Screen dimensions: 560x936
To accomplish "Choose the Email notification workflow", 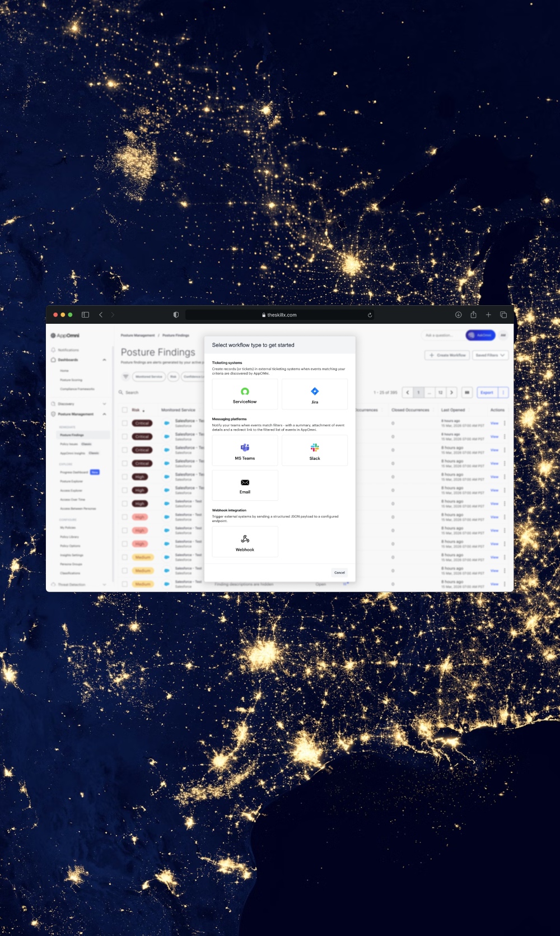I will tap(245, 485).
